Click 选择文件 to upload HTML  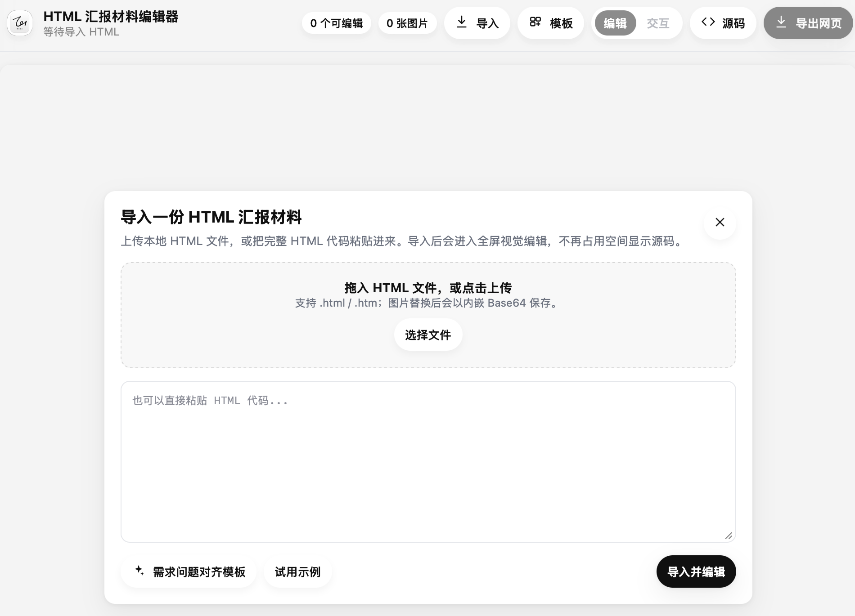click(428, 335)
